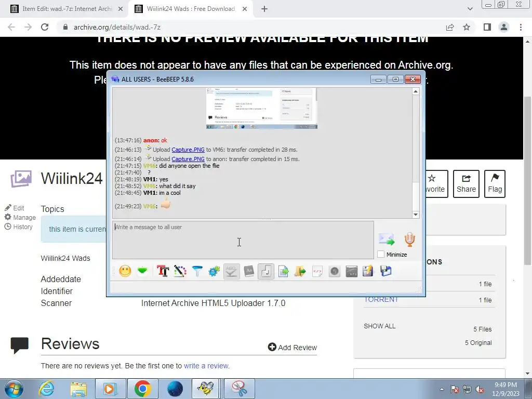This screenshot has width=532, height=399.
Task: Go back in Chrome
Action: point(11,27)
